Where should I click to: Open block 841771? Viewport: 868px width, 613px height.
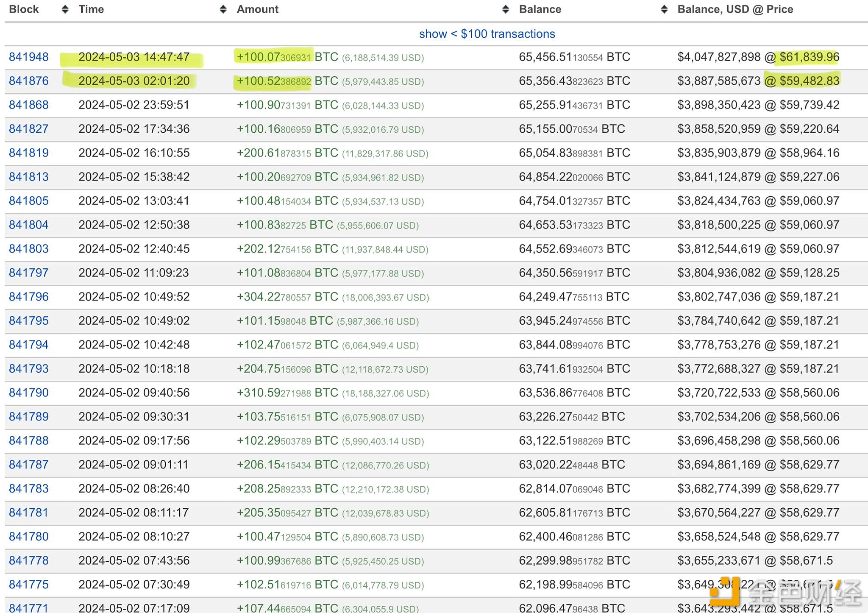coord(29,607)
